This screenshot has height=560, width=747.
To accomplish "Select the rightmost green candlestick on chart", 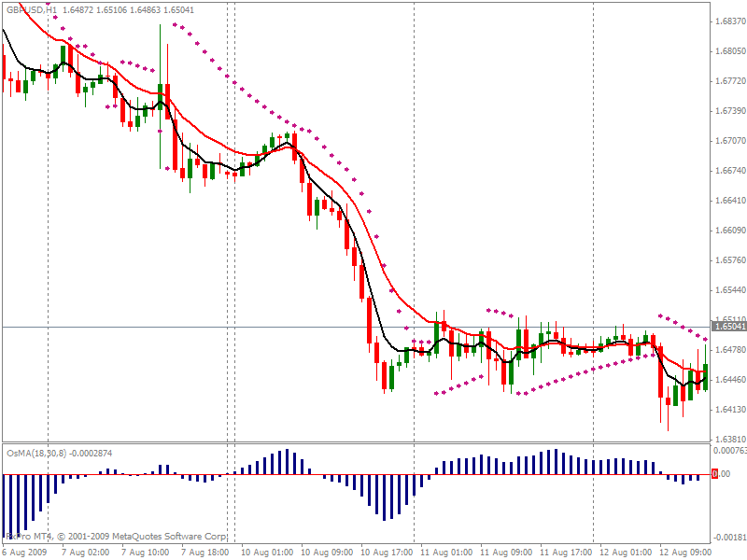I will 705,375.
